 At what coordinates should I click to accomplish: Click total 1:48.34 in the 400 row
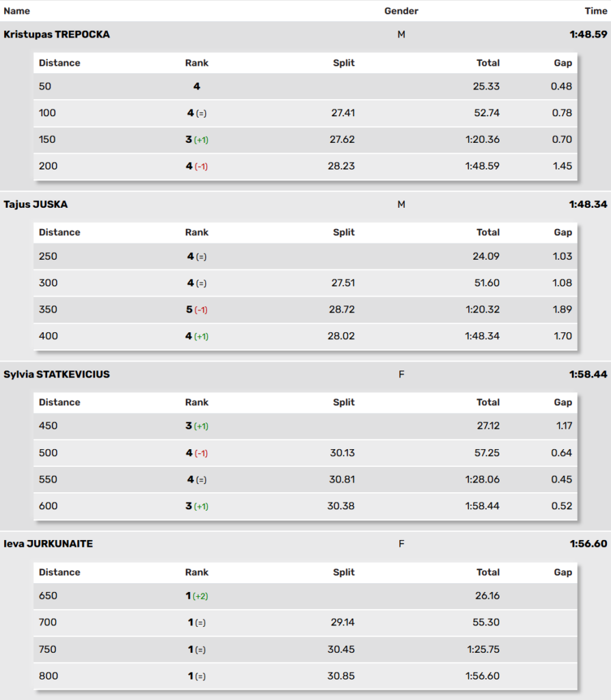(x=482, y=336)
